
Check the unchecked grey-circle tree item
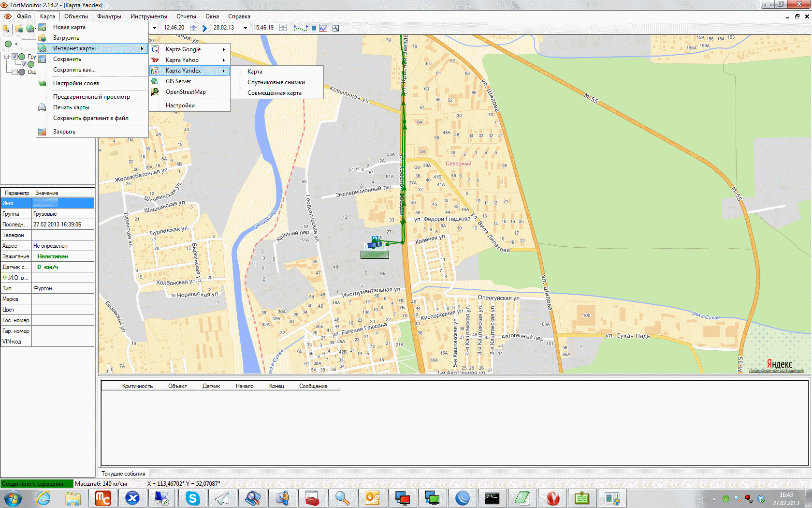pos(15,72)
